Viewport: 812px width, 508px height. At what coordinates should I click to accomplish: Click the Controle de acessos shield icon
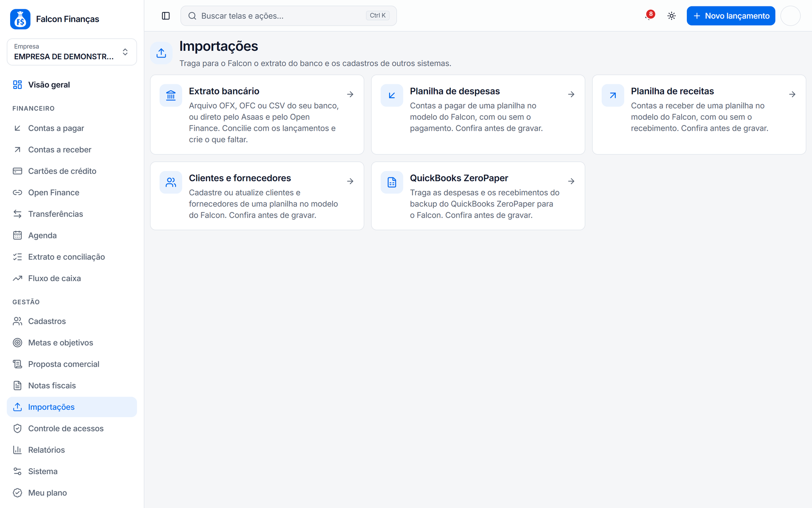(17, 428)
